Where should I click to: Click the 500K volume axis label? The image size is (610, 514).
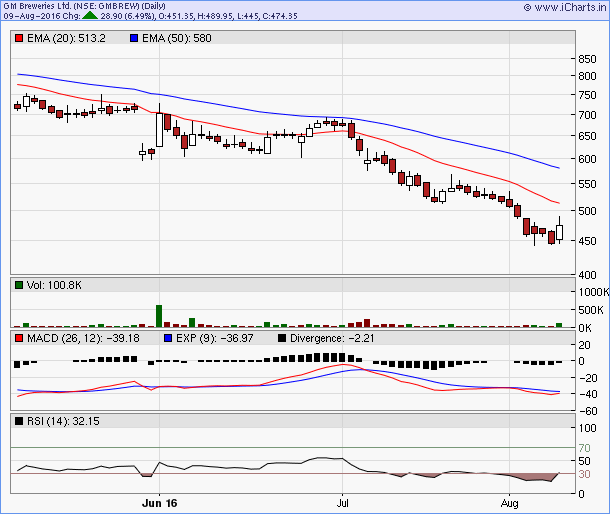coord(591,310)
